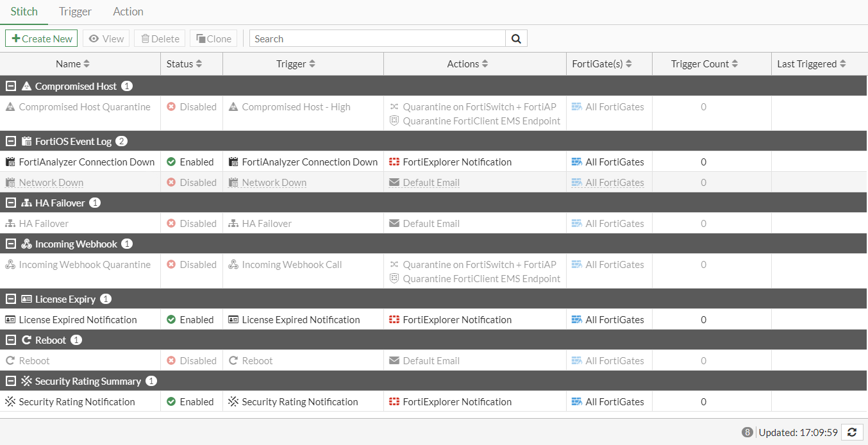Open the Action tab
This screenshot has height=445, width=868.
(x=128, y=12)
